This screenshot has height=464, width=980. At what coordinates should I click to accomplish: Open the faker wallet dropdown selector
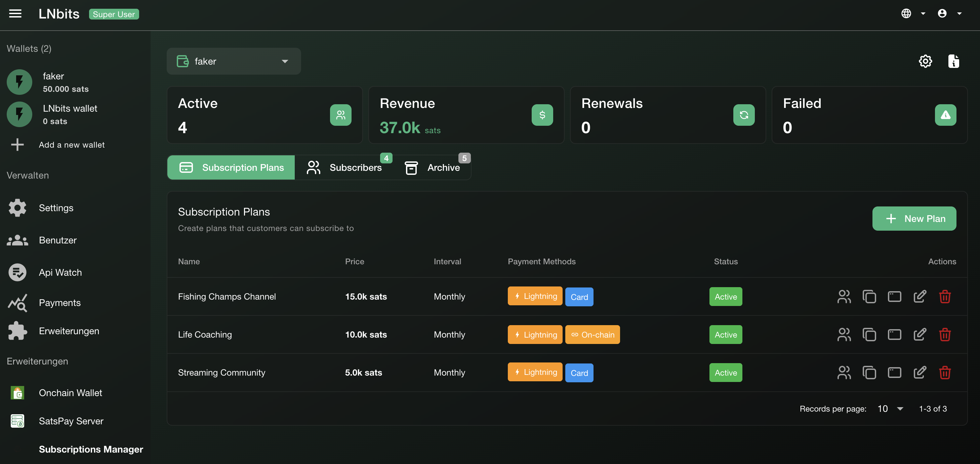click(x=234, y=61)
